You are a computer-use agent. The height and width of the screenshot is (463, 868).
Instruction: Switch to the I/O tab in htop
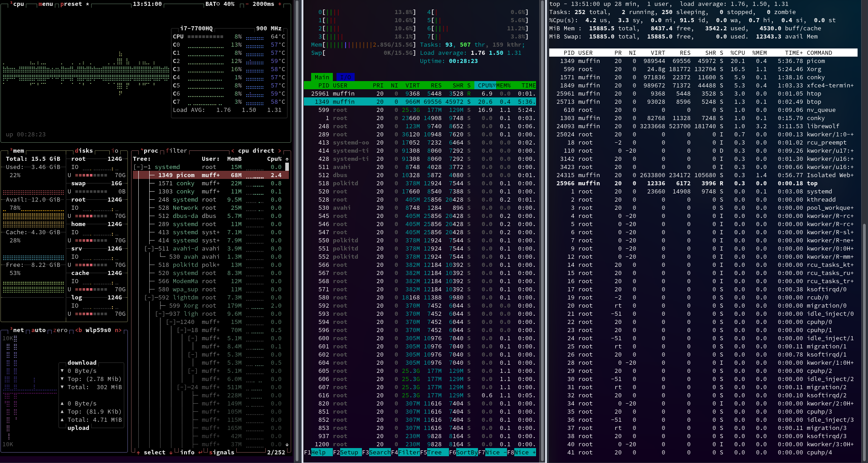coord(346,77)
